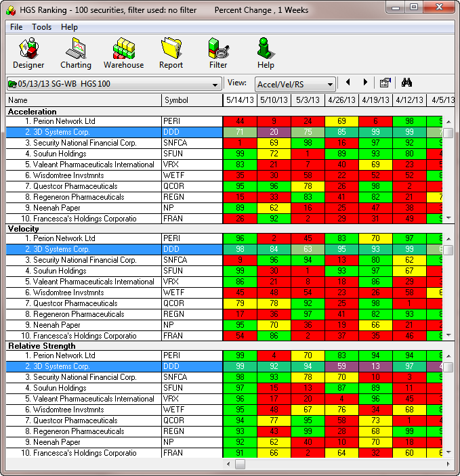Select Neenah Paper in Velocity section
Viewport: 460px width, 476px height.
(x=83, y=325)
